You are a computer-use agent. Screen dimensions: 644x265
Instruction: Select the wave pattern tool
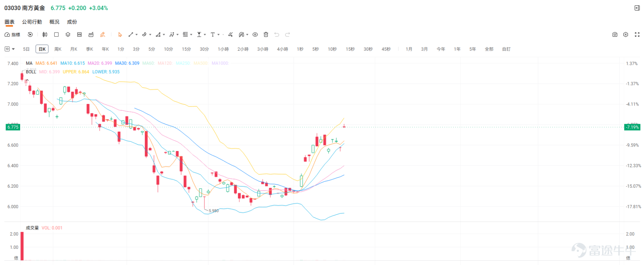pyautogui.click(x=172, y=35)
